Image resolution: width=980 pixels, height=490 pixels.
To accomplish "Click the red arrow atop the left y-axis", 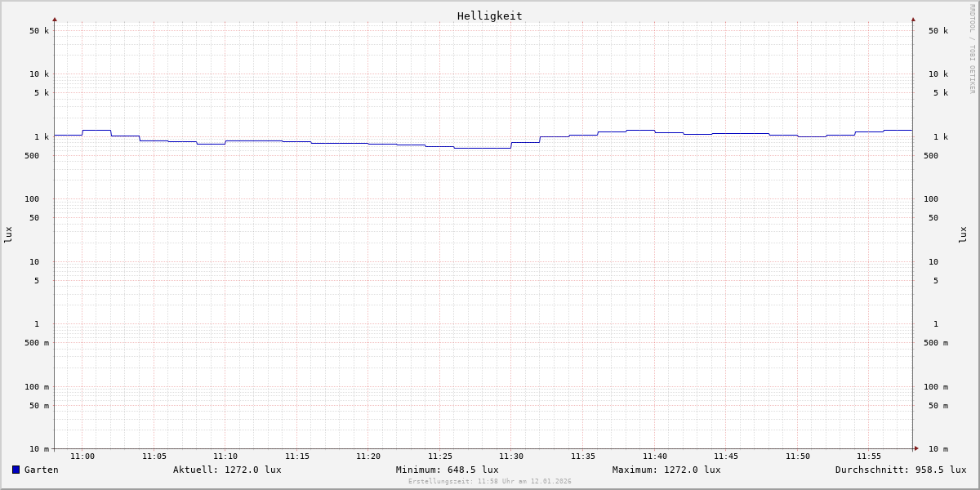I will click(x=55, y=19).
